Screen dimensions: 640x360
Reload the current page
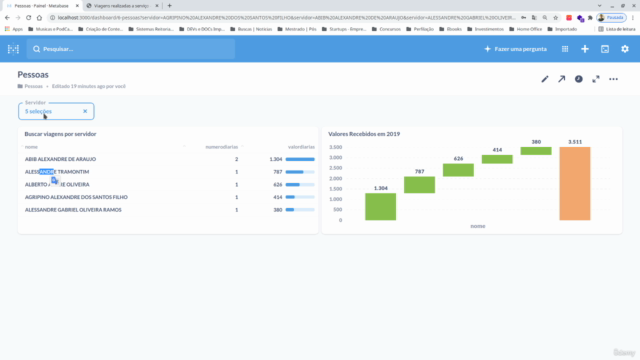tap(29, 18)
